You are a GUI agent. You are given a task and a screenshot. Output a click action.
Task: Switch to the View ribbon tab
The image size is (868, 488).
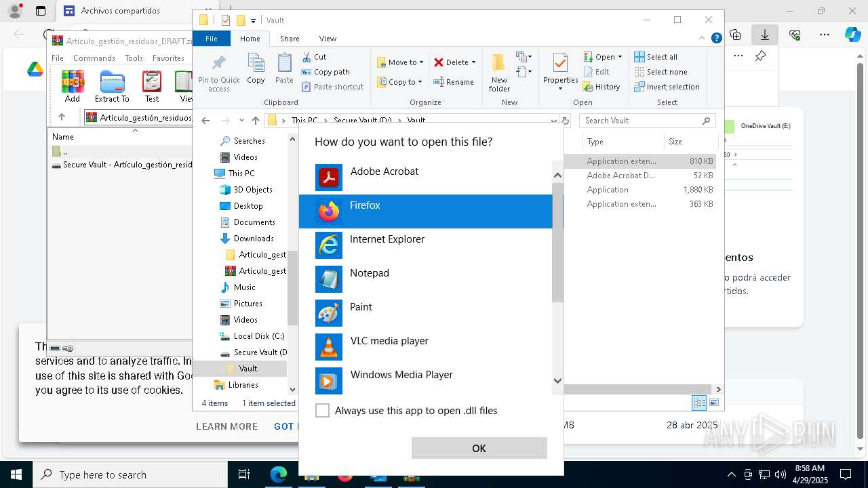328,39
